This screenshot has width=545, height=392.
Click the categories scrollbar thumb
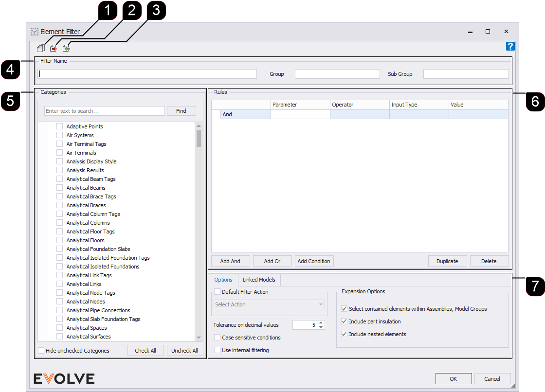(x=199, y=138)
